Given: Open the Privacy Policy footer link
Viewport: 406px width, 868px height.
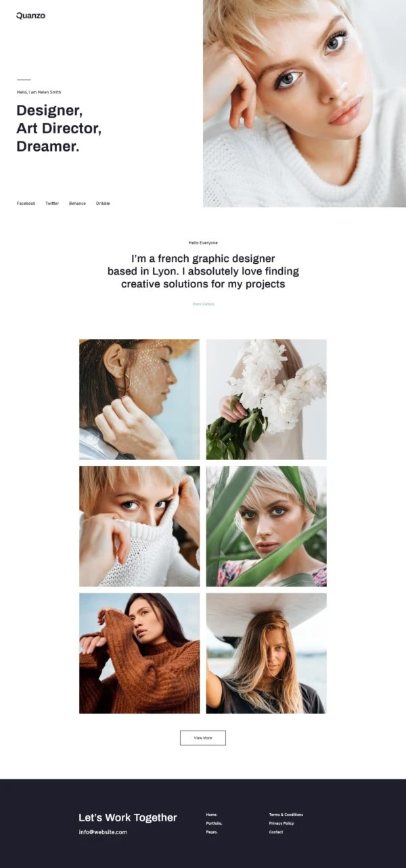Looking at the screenshot, I should tap(281, 823).
